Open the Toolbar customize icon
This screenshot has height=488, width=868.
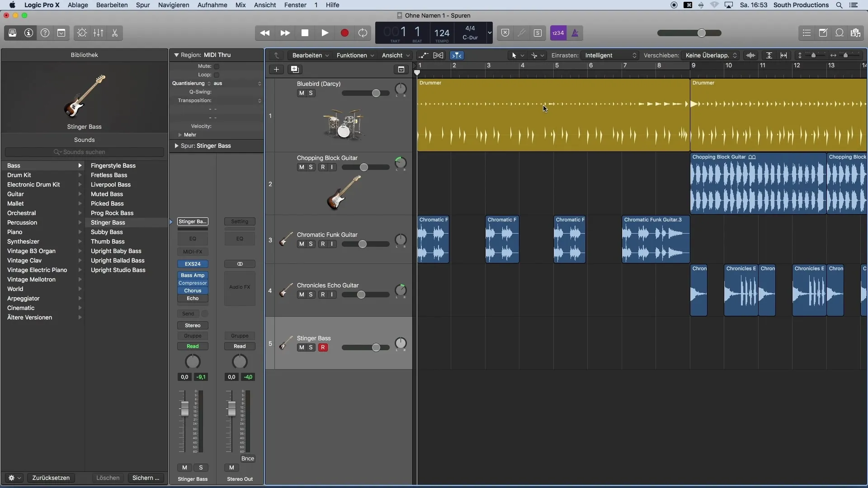[61, 33]
